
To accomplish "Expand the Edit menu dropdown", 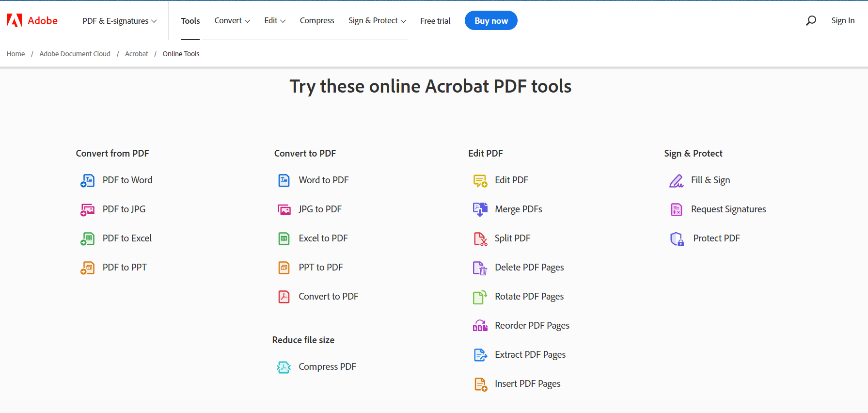I will (275, 20).
